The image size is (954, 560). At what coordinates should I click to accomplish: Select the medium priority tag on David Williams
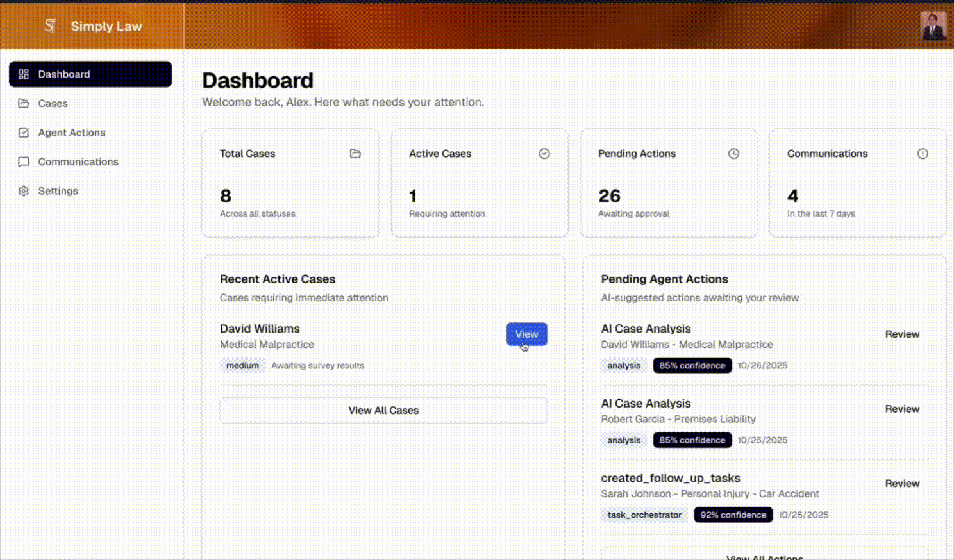point(242,365)
